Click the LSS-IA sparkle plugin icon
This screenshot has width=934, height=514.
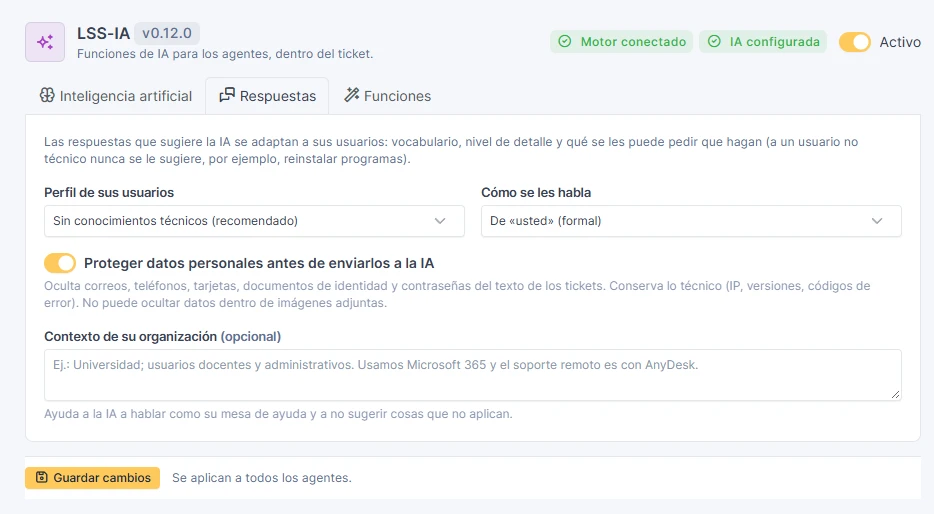click(x=45, y=42)
